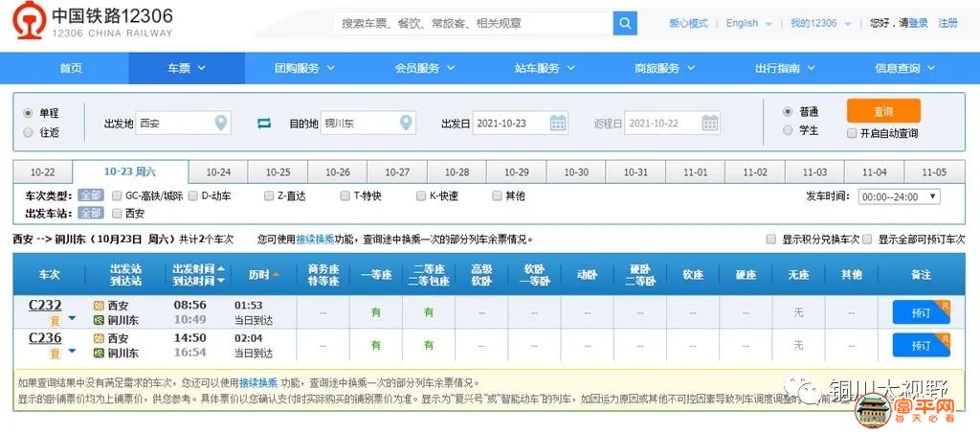Open the English language dropdown
The image size is (980, 434).
(748, 23)
